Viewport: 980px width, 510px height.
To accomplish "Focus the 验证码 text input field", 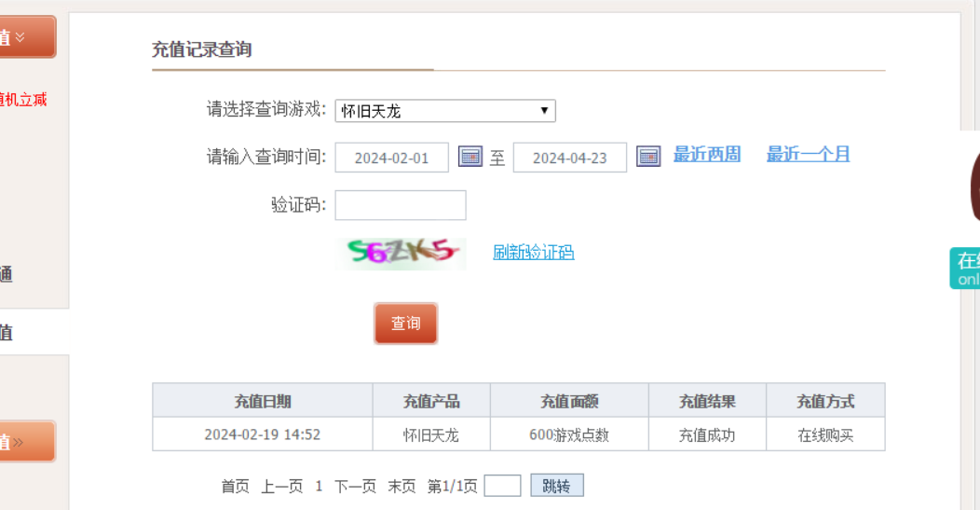I will 401,205.
